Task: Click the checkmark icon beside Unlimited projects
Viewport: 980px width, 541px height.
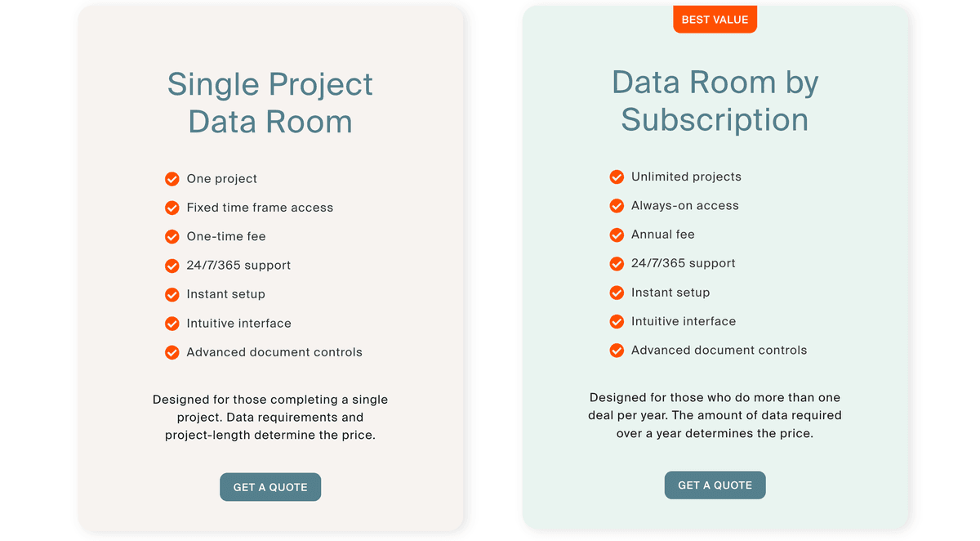Action: [617, 177]
